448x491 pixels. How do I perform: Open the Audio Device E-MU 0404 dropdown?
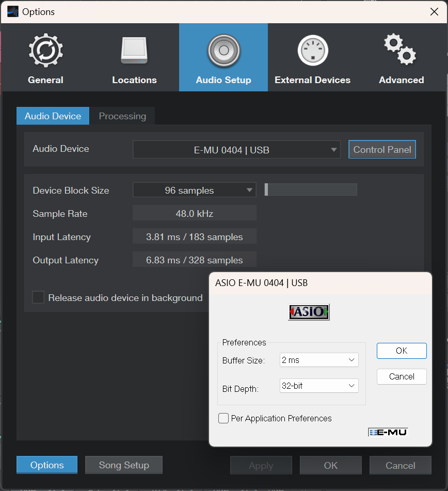(x=237, y=149)
